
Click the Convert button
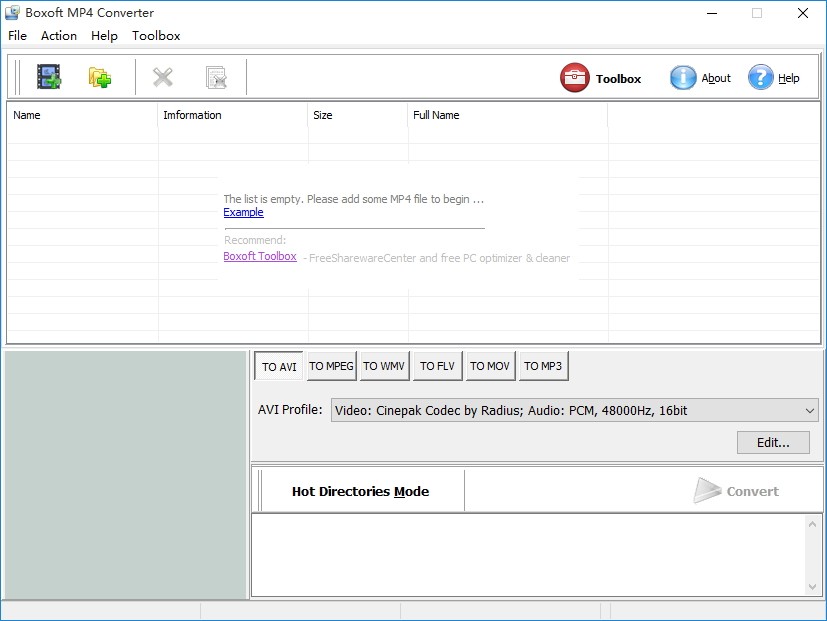pos(736,491)
